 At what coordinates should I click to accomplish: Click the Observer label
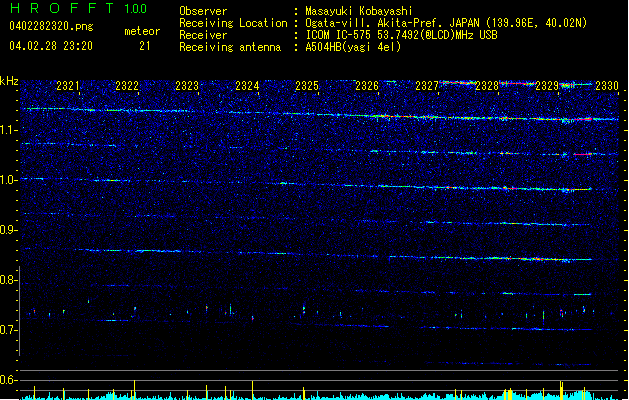click(x=203, y=11)
